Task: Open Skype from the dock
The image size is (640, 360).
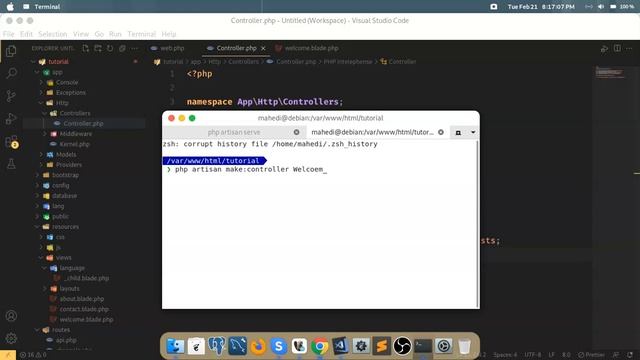Action: pyautogui.click(x=279, y=346)
